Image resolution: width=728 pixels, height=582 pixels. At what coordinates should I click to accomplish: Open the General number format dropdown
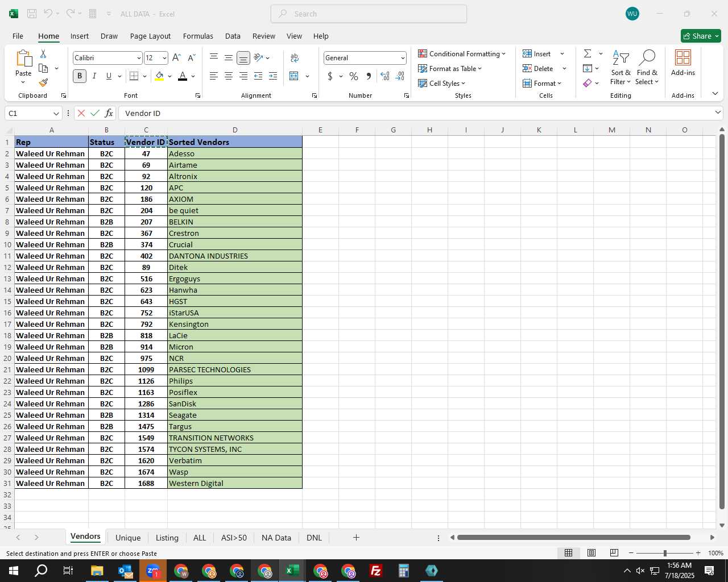[x=403, y=58]
